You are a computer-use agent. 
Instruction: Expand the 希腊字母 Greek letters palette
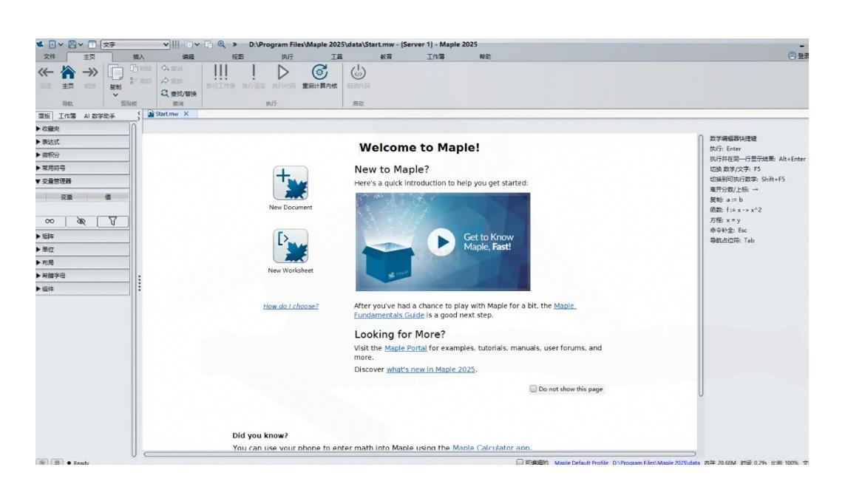pos(83,276)
